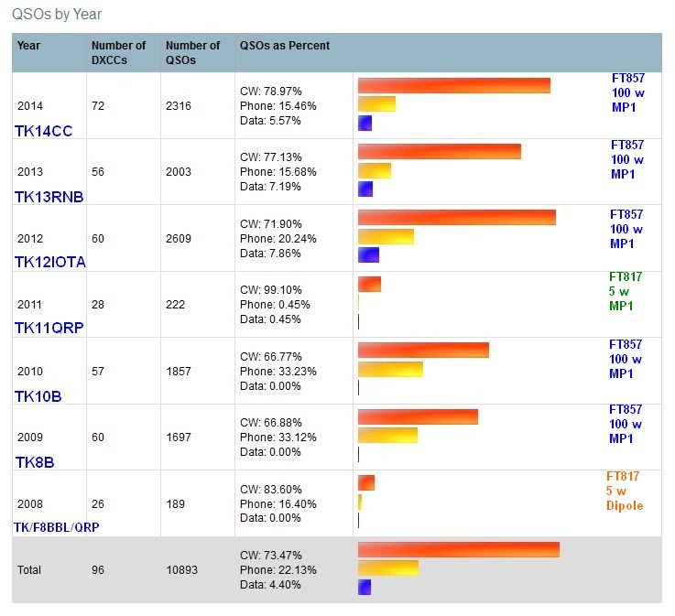Click the yellow Phone bar for 2012
Viewport: 675px width, 616px height.
tap(386, 237)
